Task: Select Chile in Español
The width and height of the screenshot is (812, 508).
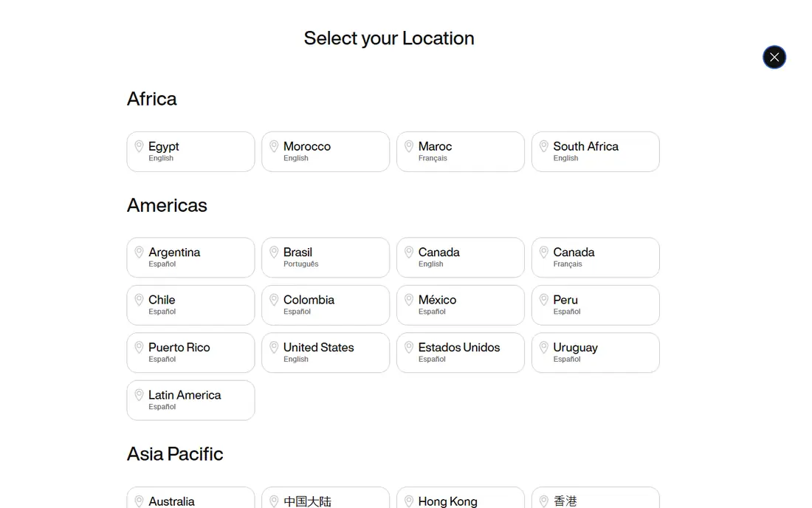Action: (x=190, y=305)
